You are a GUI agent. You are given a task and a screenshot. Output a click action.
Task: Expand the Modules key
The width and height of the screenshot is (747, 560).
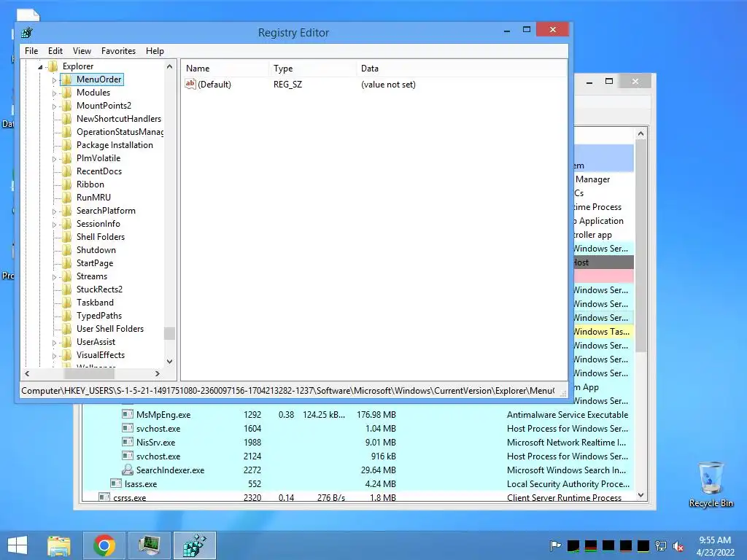pos(54,93)
